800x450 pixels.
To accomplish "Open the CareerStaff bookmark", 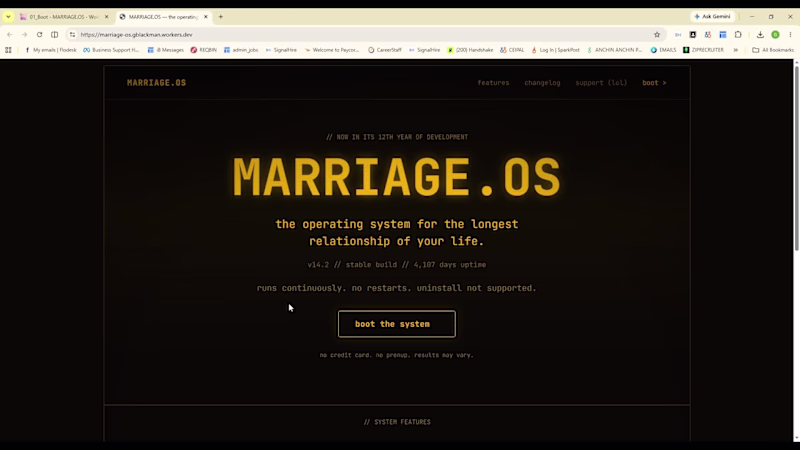I will click(x=385, y=50).
